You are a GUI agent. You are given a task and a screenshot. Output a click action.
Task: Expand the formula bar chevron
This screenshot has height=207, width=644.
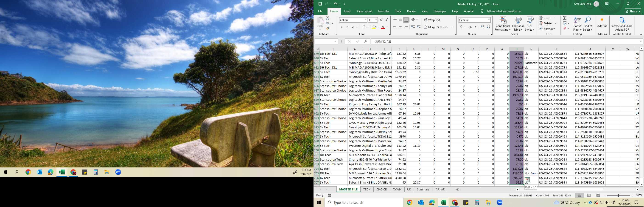point(641,41)
